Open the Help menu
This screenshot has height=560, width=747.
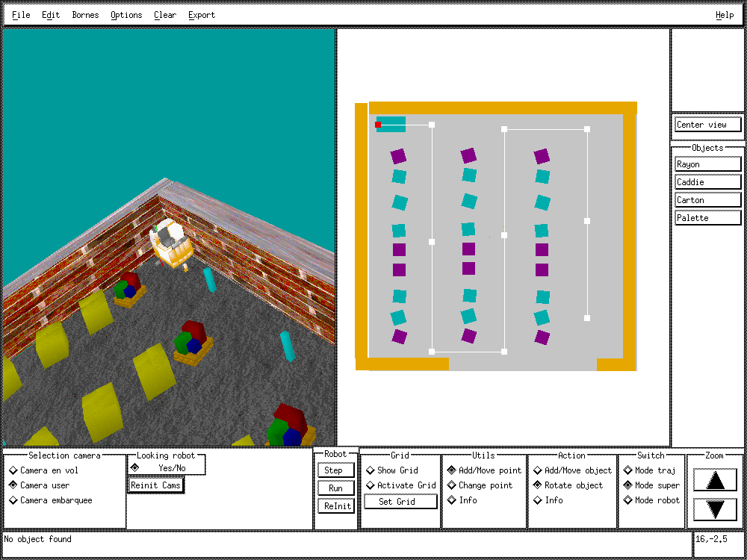tap(724, 15)
